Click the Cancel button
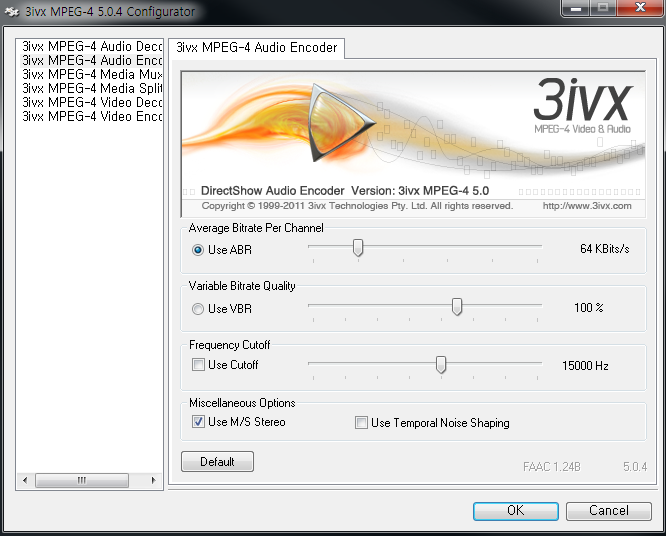This screenshot has height=536, width=666. coord(609,511)
